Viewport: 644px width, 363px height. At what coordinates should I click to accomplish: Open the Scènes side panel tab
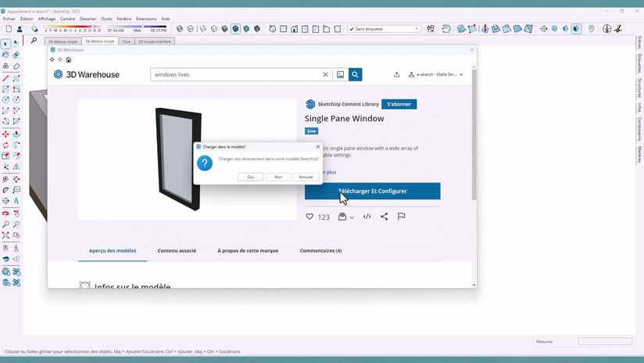(639, 43)
